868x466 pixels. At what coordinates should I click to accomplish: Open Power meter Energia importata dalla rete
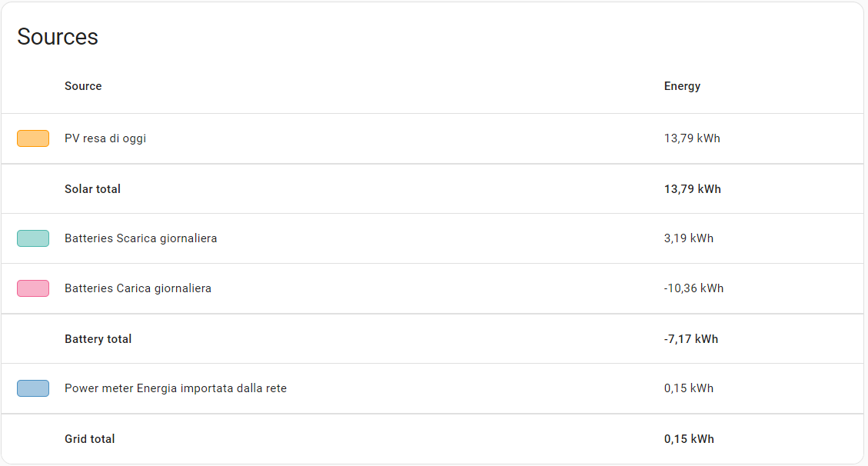[175, 388]
